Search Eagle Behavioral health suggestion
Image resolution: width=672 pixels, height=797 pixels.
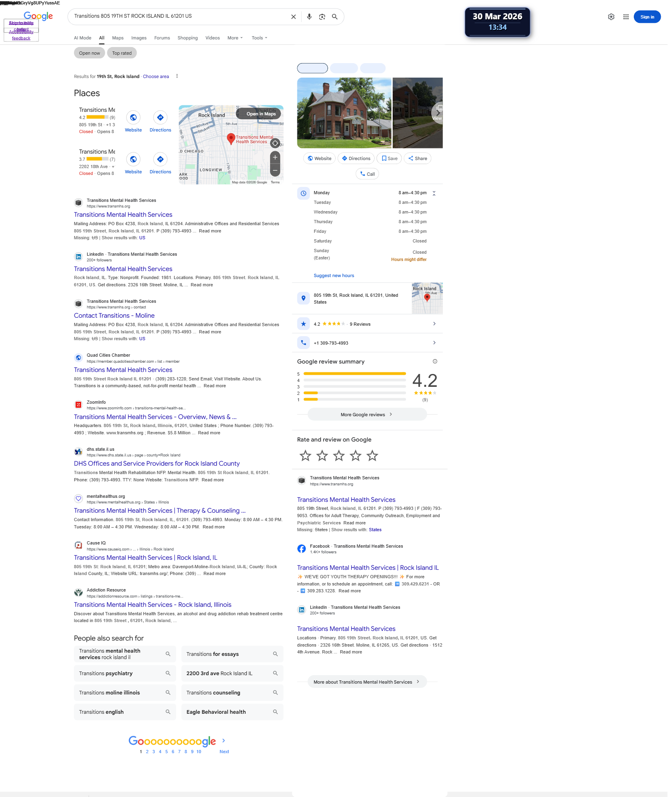[232, 712]
